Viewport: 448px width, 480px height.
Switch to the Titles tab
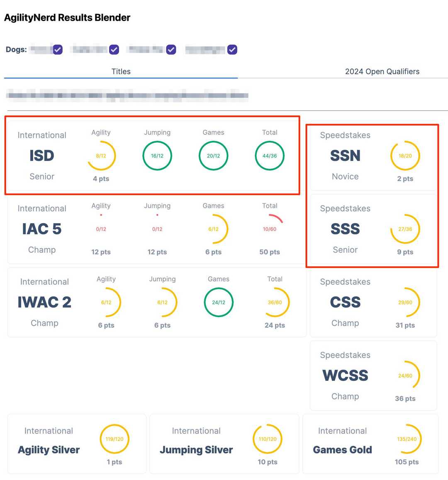pos(121,71)
